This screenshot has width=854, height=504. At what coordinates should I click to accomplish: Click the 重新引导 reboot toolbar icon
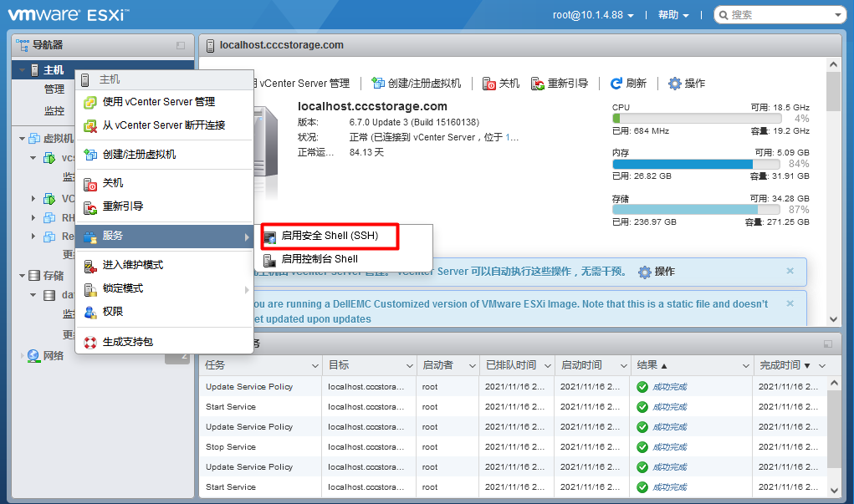tap(538, 83)
